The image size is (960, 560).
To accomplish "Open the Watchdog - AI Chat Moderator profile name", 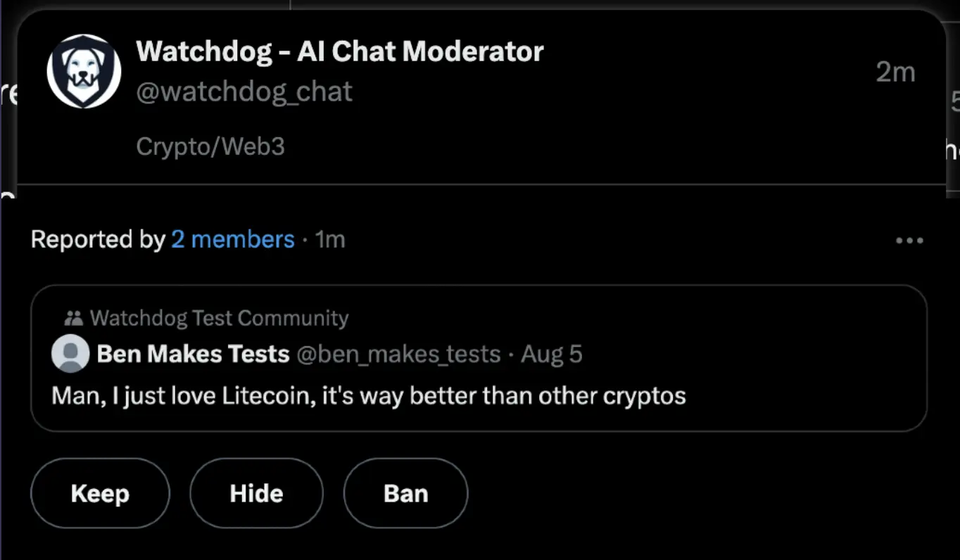I will tap(339, 51).
